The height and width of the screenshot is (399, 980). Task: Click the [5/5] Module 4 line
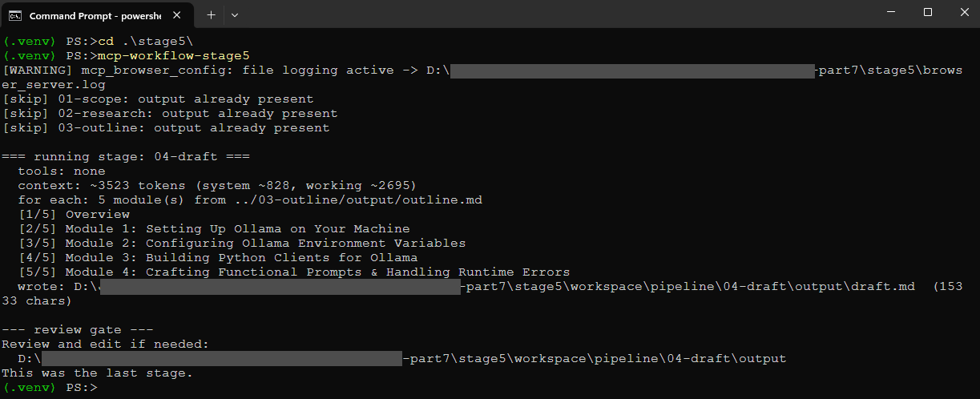[x=293, y=272]
